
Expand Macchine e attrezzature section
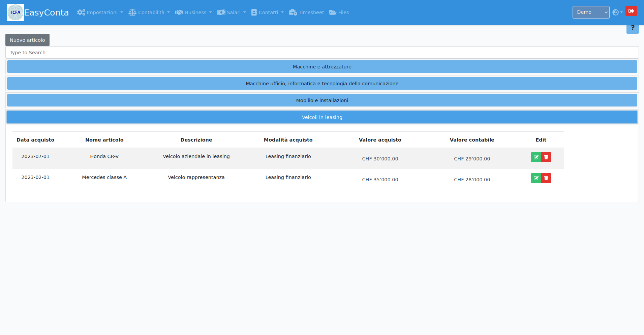pos(322,67)
